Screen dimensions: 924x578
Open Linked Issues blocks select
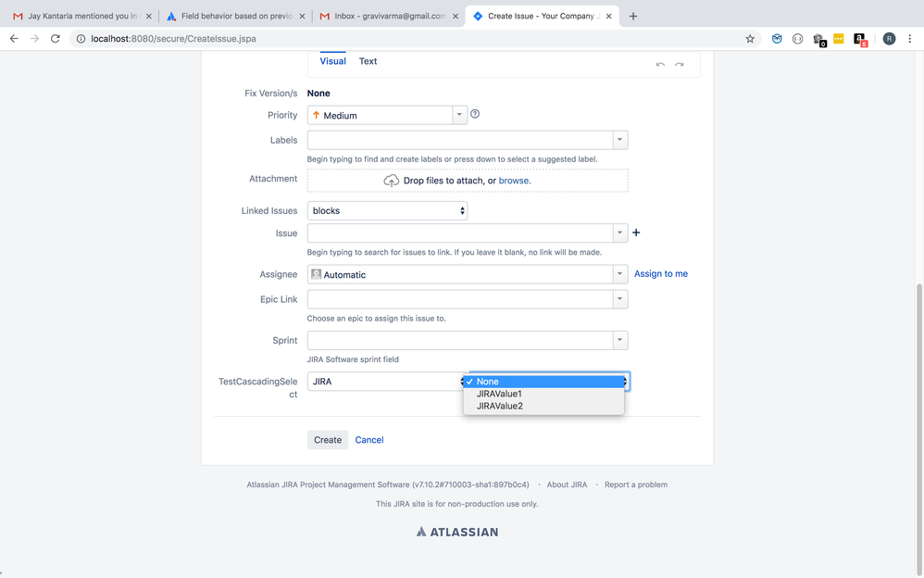(387, 210)
